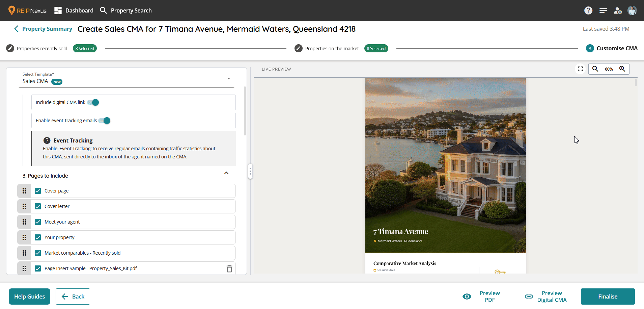Click the panel divider resize handle
This screenshot has height=309, width=644.
250,172
